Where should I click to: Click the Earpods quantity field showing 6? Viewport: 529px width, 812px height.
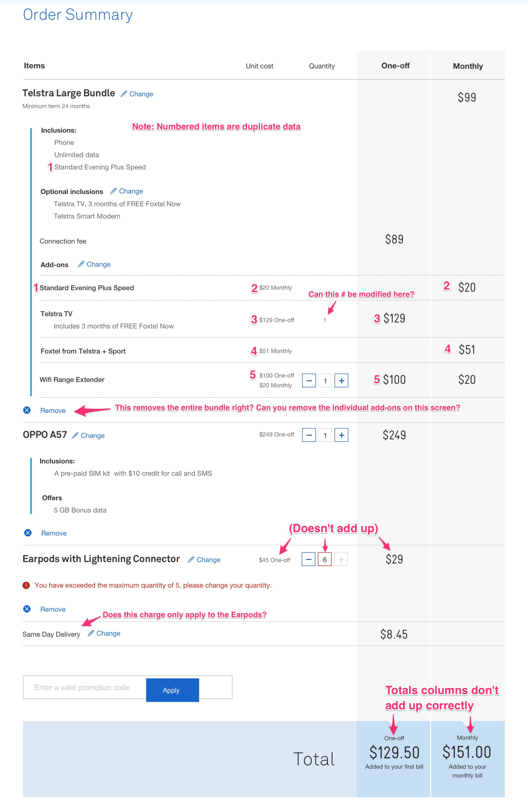coord(325,559)
